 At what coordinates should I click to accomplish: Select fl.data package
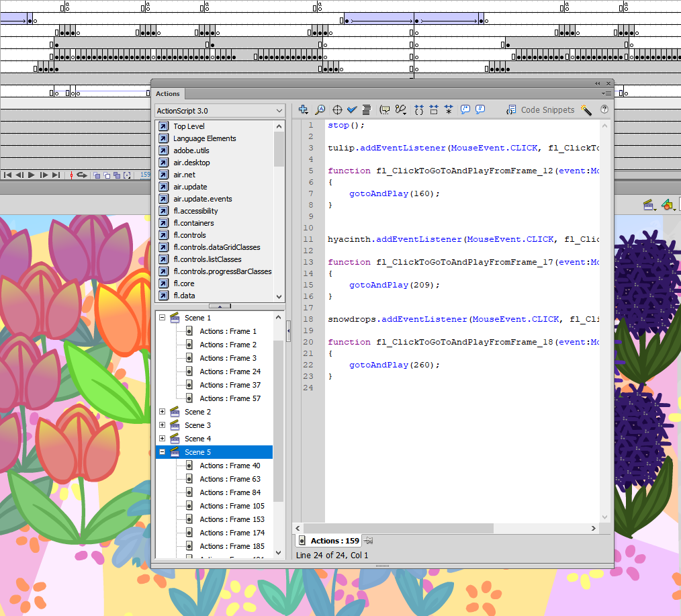point(184,296)
